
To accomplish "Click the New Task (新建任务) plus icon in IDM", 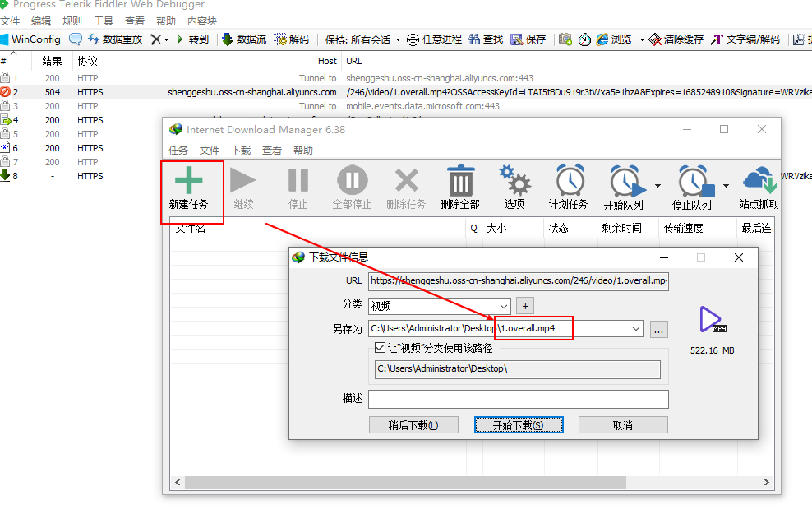I will coord(188,181).
